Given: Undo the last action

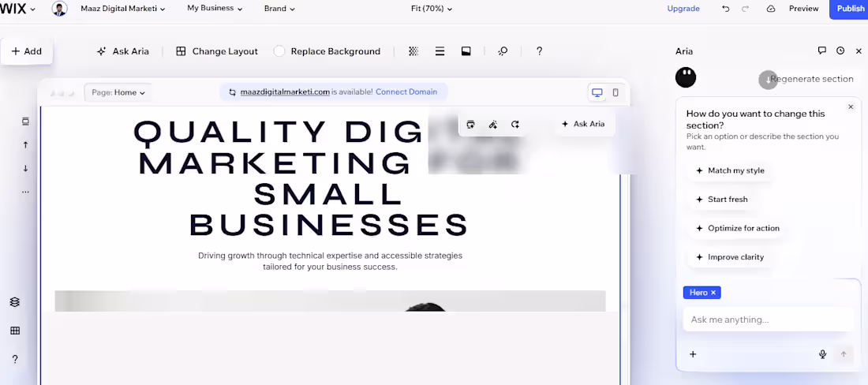Looking at the screenshot, I should [x=725, y=9].
